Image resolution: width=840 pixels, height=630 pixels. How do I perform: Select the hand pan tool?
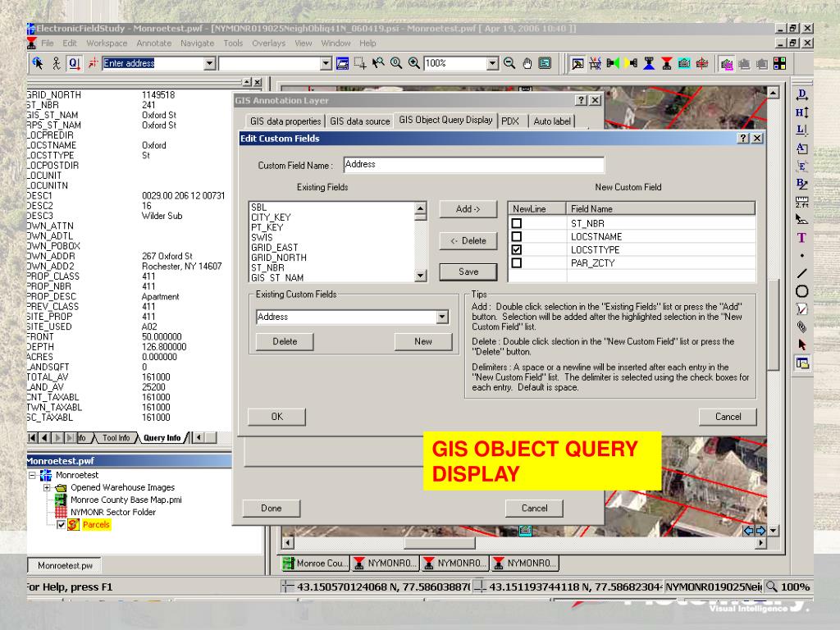[527, 63]
